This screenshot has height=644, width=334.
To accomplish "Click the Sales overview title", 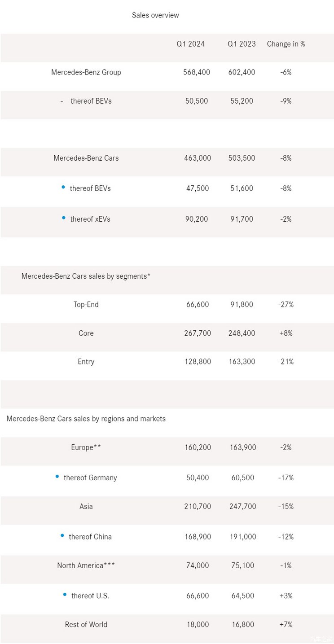I will tap(155, 15).
